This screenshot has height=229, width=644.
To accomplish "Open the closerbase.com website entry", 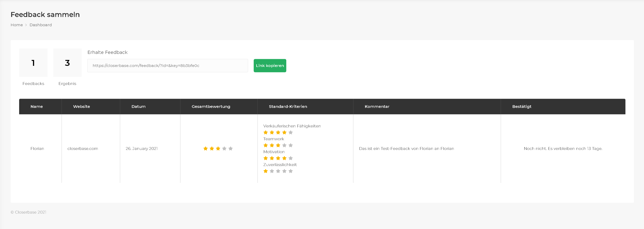I will (83, 148).
